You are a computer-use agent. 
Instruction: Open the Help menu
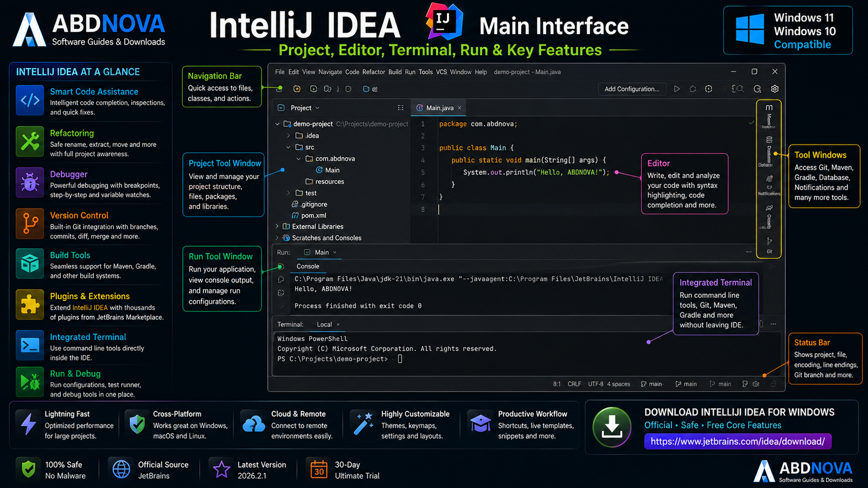coord(481,72)
